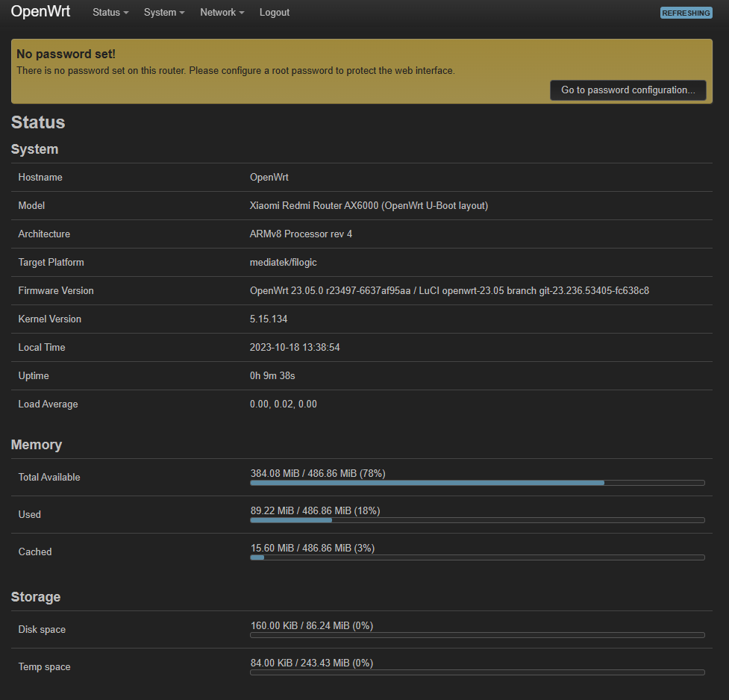Click the Temp space usage bar
Screen dimensions: 729x700
(x=477, y=672)
